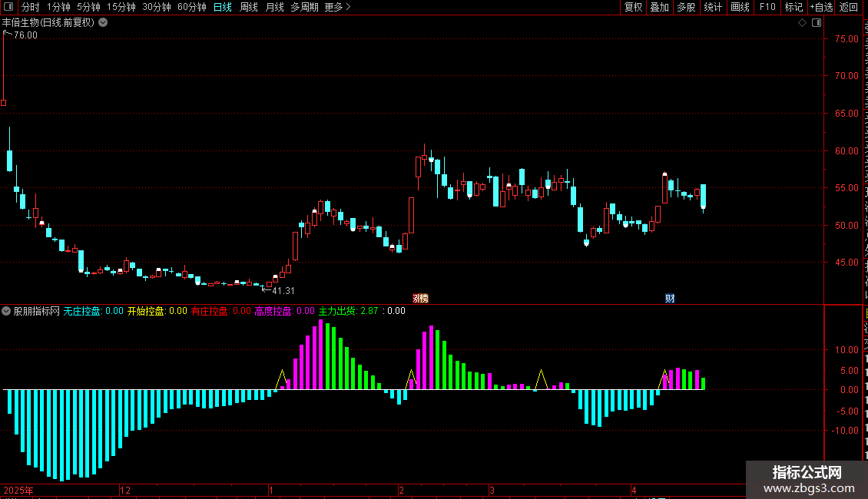The height and width of the screenshot is (499, 868).
Task: Select the 30分钟 period
Action: coord(157,7)
